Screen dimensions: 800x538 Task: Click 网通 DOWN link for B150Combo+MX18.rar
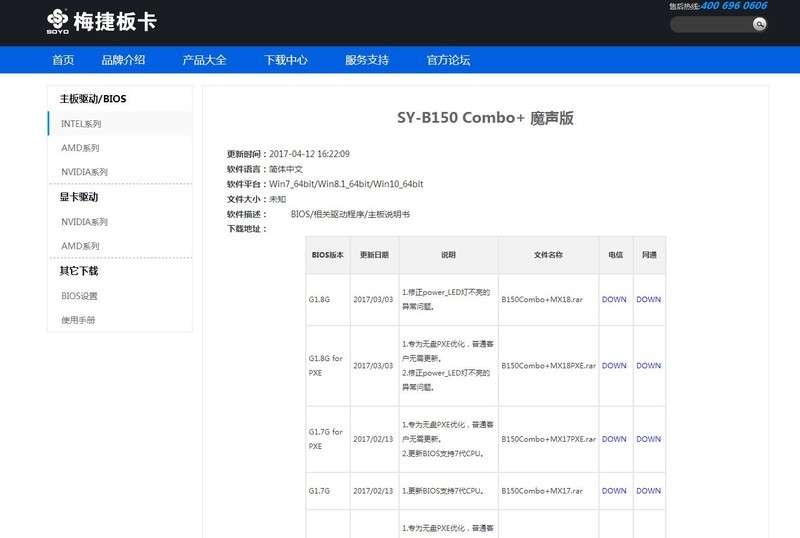(648, 299)
